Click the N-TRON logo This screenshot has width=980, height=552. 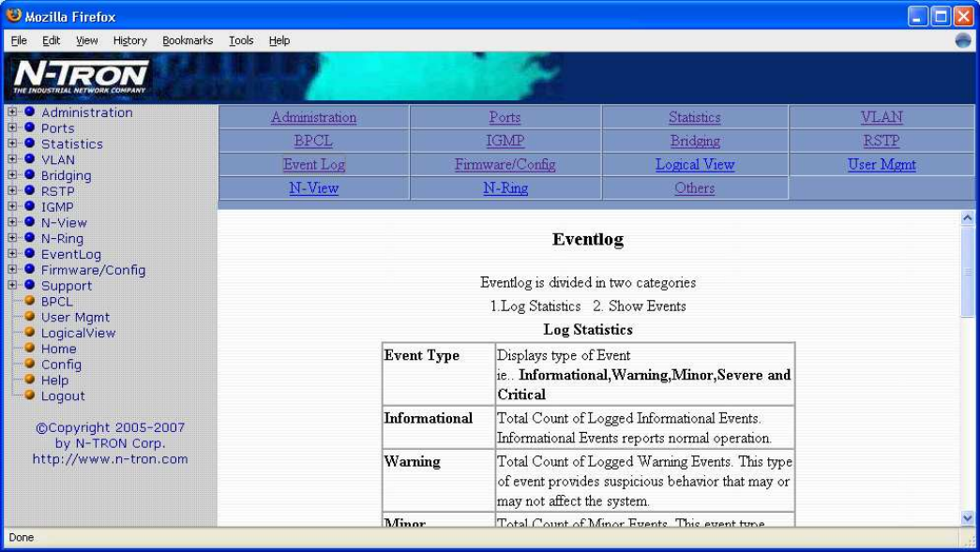click(80, 78)
